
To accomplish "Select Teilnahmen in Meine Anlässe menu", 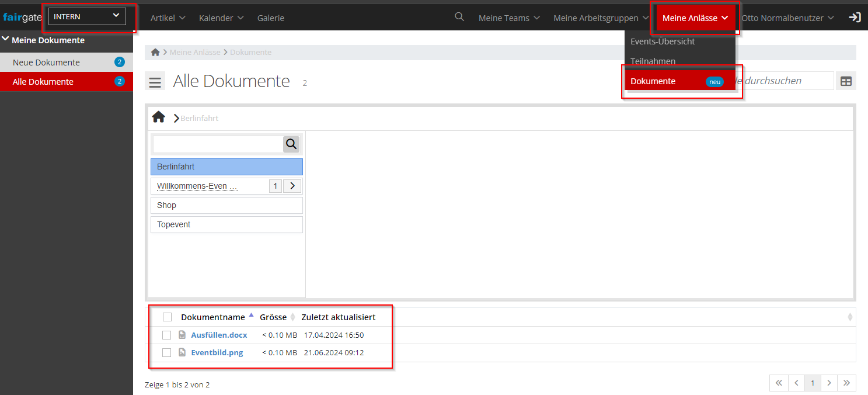I will pyautogui.click(x=653, y=61).
